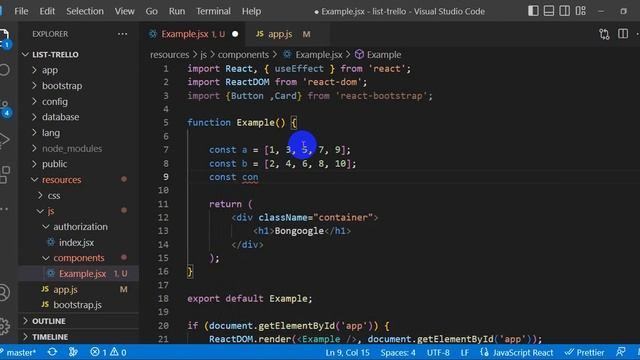This screenshot has height=360, width=640.
Task: Change end of line sequence LF
Action: [464, 352]
